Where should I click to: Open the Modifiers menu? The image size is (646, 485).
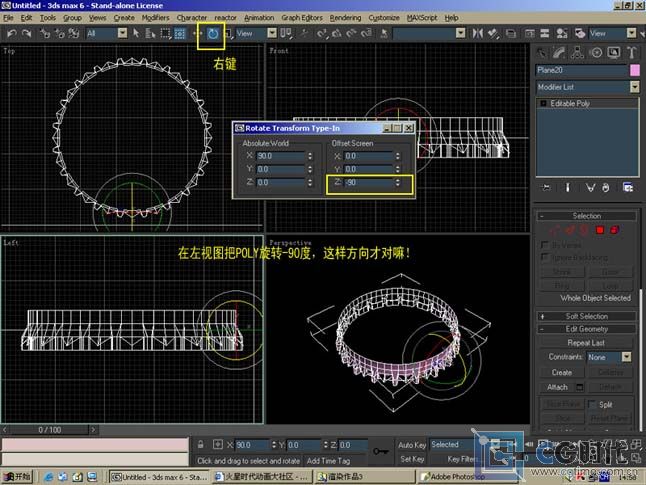click(155, 18)
